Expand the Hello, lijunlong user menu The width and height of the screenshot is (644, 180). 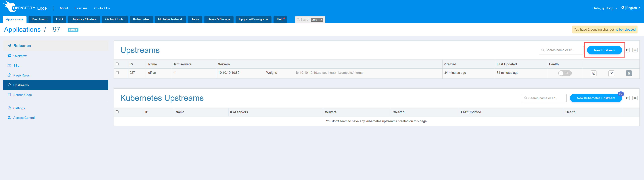[x=604, y=8]
